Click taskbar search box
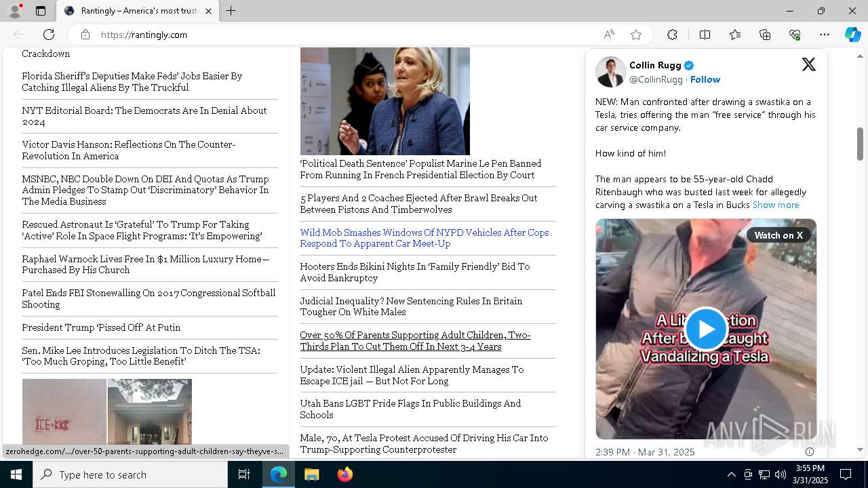868x488 pixels. tap(130, 474)
